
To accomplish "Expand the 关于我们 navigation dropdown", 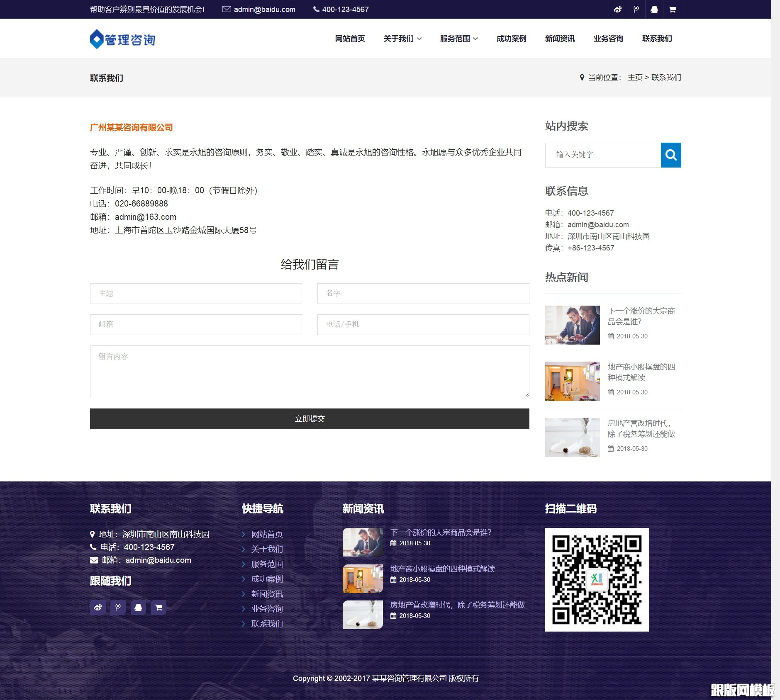I will (x=402, y=39).
